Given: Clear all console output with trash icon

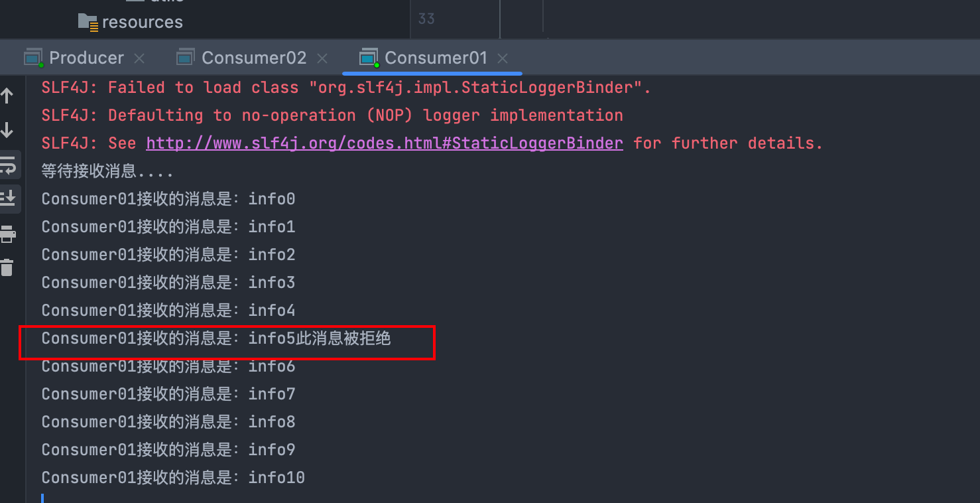Looking at the screenshot, I should pos(7,267).
